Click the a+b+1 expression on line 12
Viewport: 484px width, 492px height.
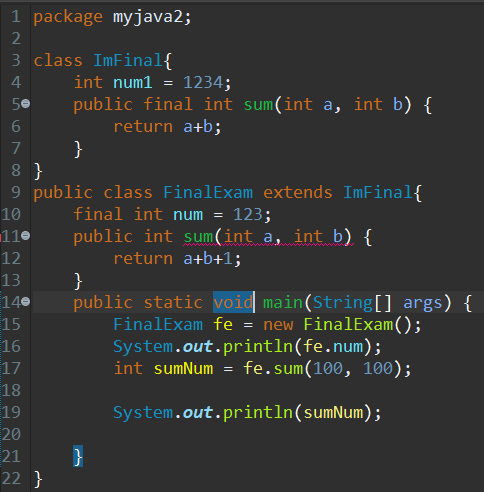(208, 259)
